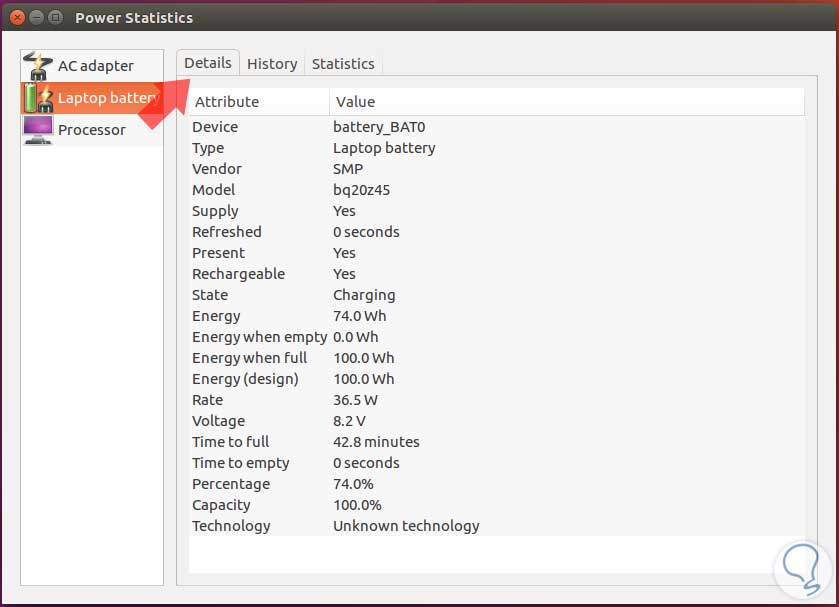Click the Time to full row
The width and height of the screenshot is (839, 607).
click(300, 442)
